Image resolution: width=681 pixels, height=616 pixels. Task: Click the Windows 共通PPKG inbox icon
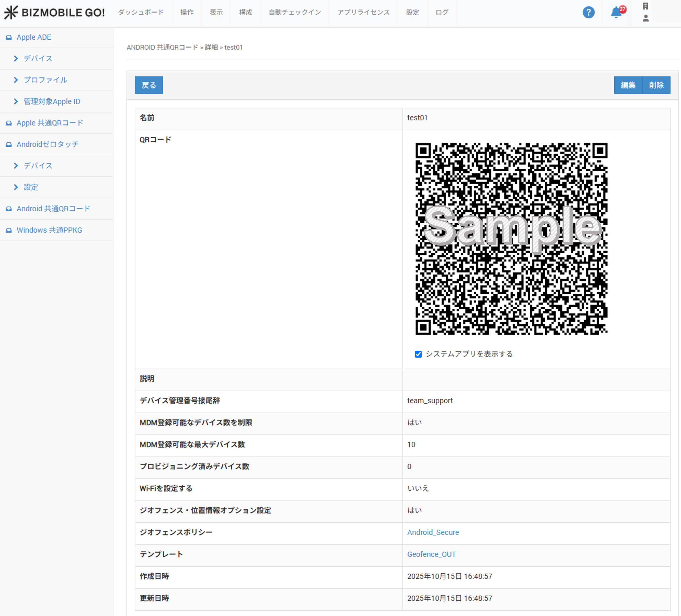9,230
